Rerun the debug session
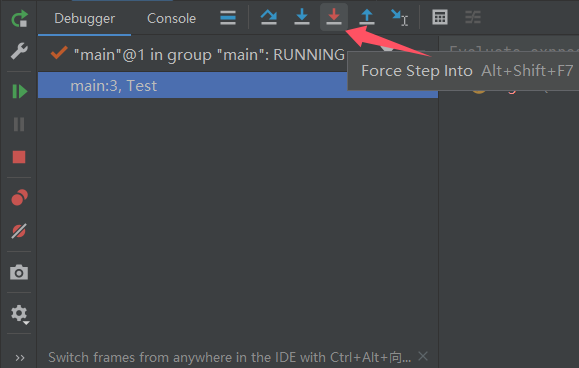 coord(19,18)
